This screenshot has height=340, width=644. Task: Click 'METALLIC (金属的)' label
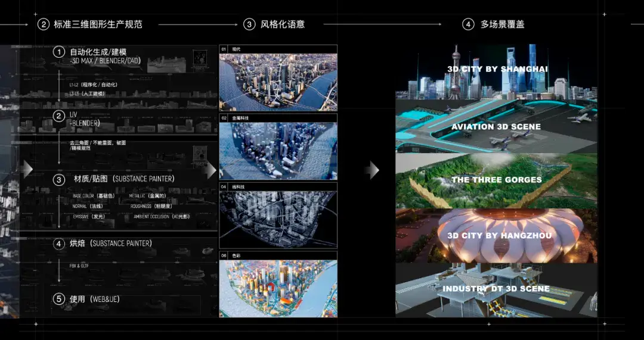[147, 196]
